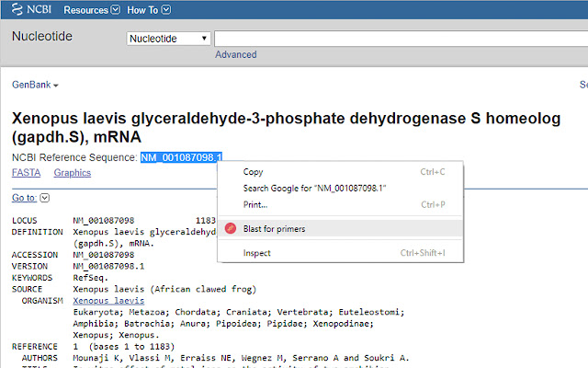Click the REFERENCE bases 1 to 1183 text
Image resolution: width=588 pixels, height=368 pixels.
(x=124, y=346)
